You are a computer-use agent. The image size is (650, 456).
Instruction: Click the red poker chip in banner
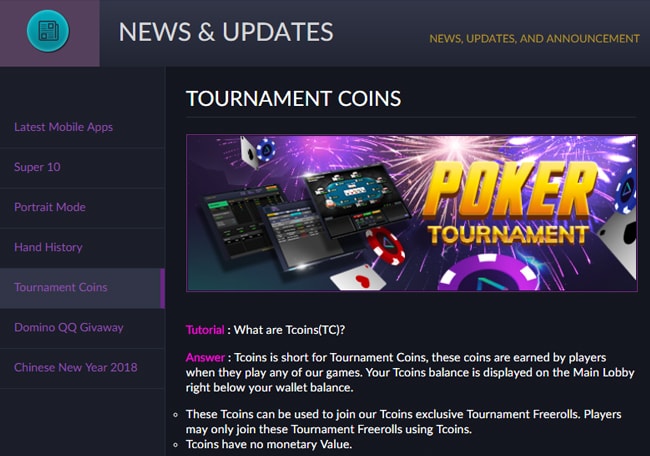pos(385,245)
